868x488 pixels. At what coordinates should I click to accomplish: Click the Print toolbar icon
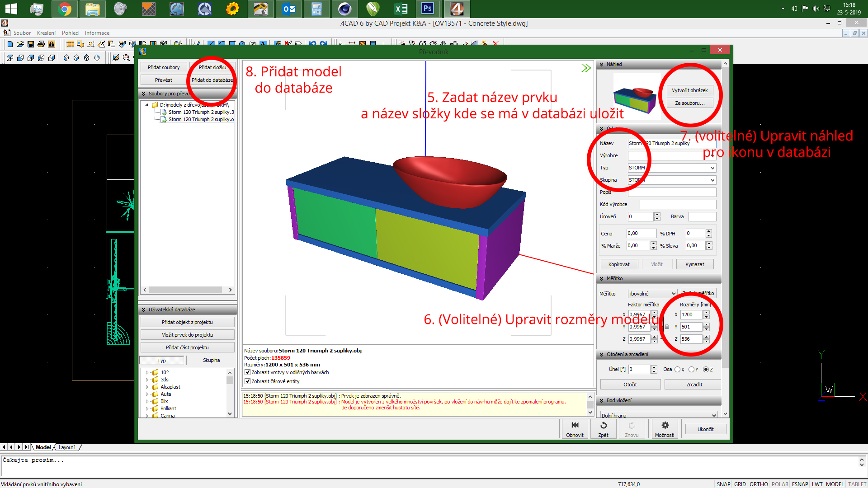pyautogui.click(x=41, y=44)
